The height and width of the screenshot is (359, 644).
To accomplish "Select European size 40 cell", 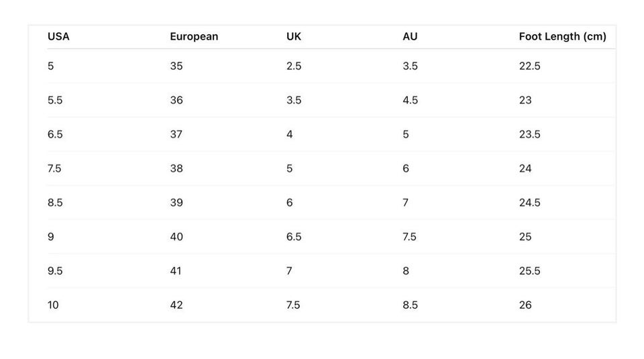I will 176,237.
